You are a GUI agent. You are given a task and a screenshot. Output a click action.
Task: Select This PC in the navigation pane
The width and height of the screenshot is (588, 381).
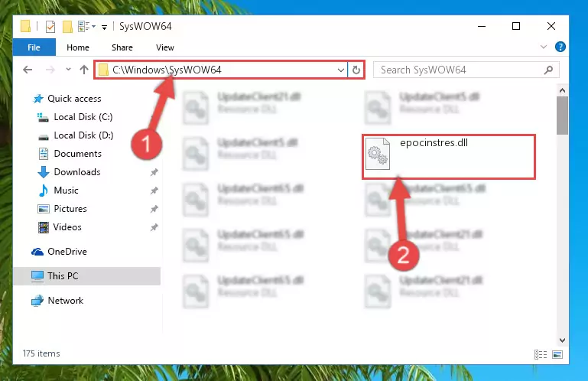pos(63,276)
